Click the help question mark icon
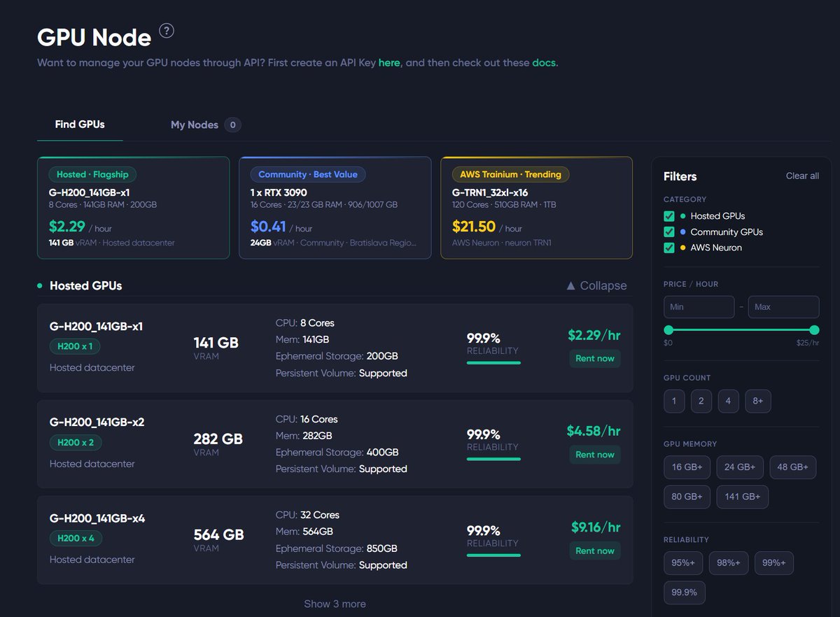Viewport: 840px width, 617px height. pyautogui.click(x=167, y=31)
